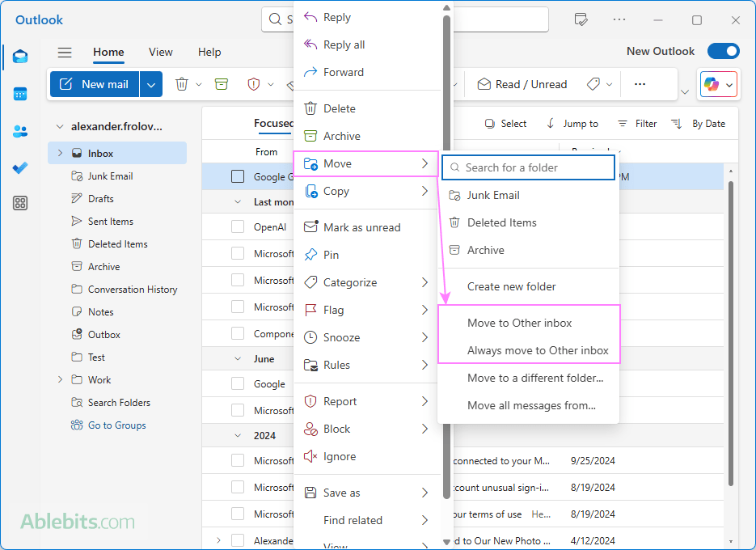Click the Read / Unread button

click(522, 84)
